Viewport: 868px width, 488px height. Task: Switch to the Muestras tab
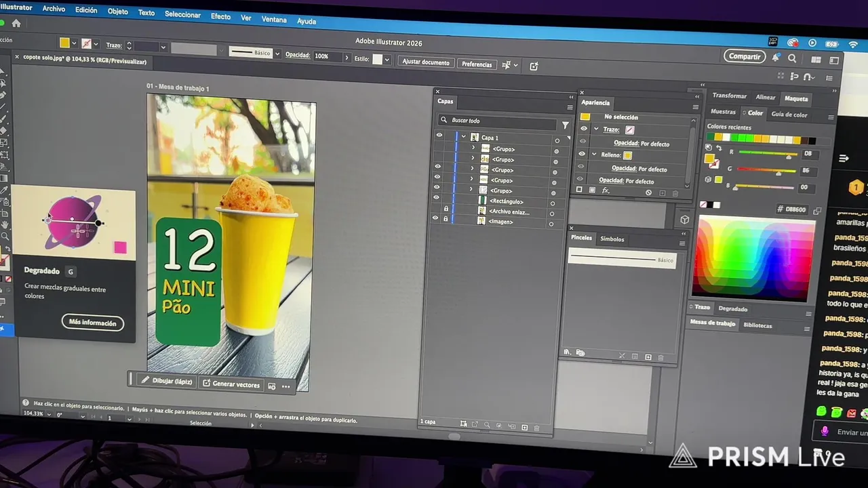[x=723, y=112]
